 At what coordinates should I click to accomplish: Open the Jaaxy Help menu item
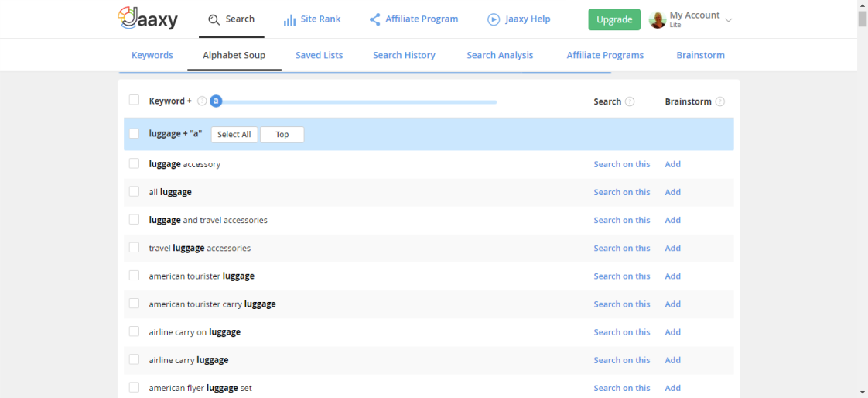pos(518,19)
